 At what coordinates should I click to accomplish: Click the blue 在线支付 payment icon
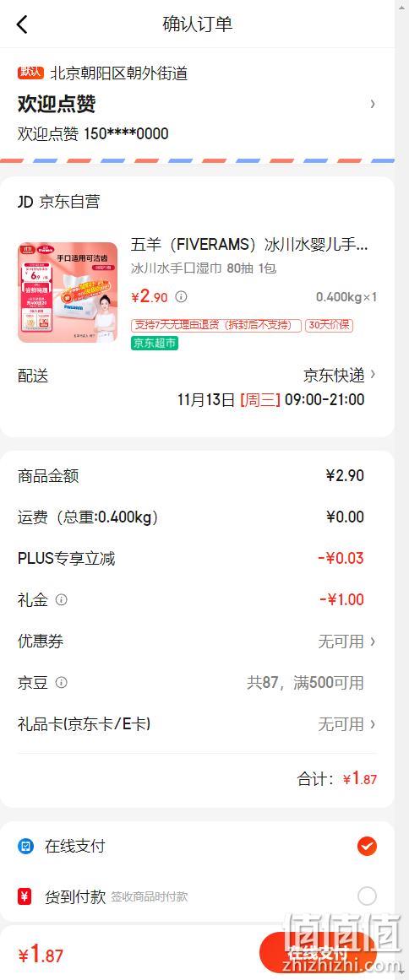(25, 847)
